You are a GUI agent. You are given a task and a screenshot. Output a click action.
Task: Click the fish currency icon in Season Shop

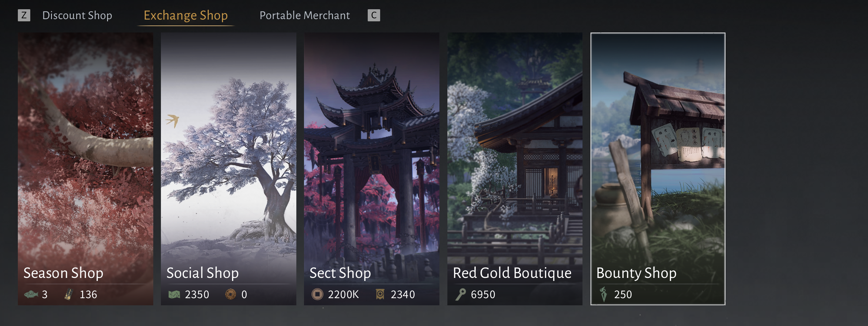(31, 294)
